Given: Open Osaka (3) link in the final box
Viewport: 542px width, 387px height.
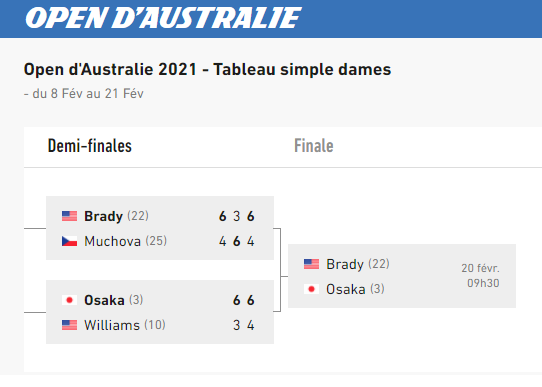Looking at the screenshot, I should click(x=355, y=289).
